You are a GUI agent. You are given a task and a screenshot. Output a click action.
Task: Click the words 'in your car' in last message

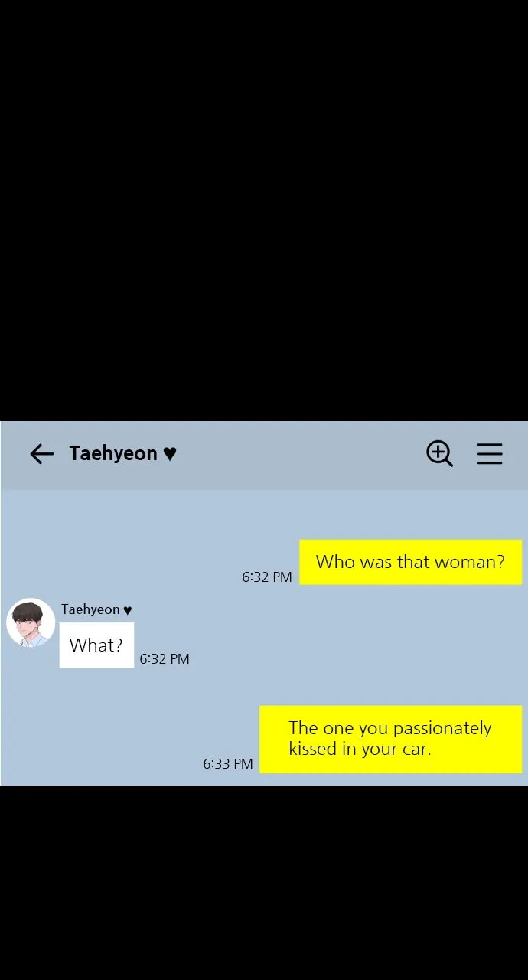point(386,749)
